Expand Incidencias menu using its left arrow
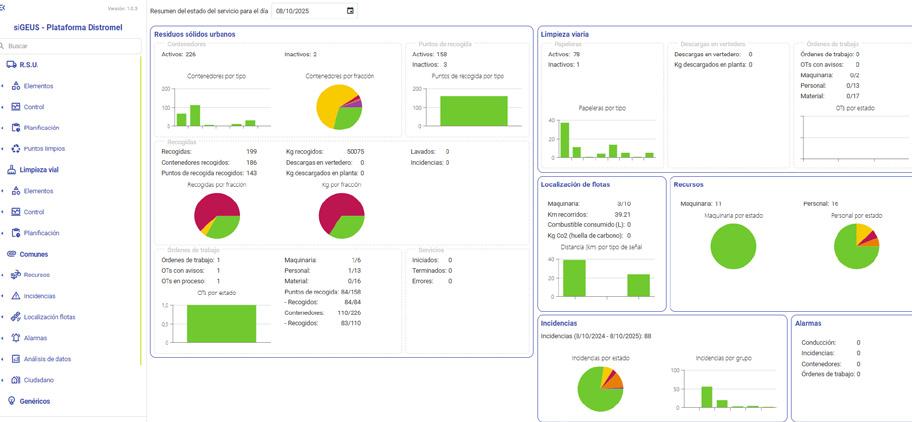Image resolution: width=912 pixels, height=422 pixels. pos(2,296)
